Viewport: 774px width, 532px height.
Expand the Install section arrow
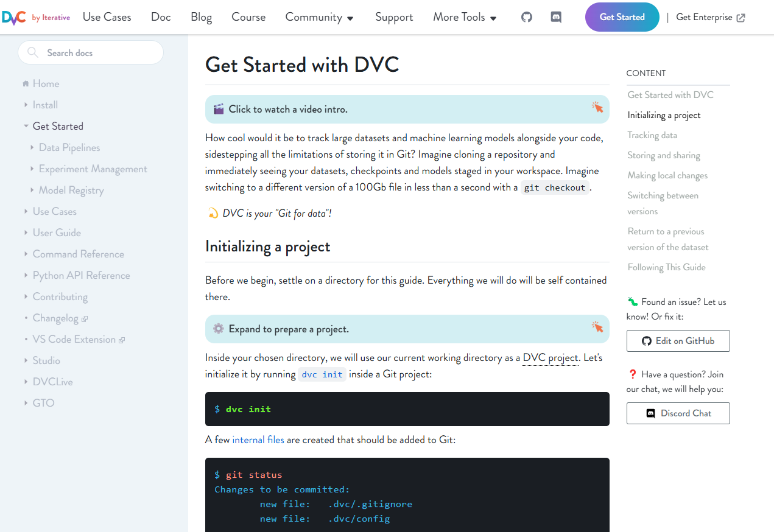click(26, 105)
